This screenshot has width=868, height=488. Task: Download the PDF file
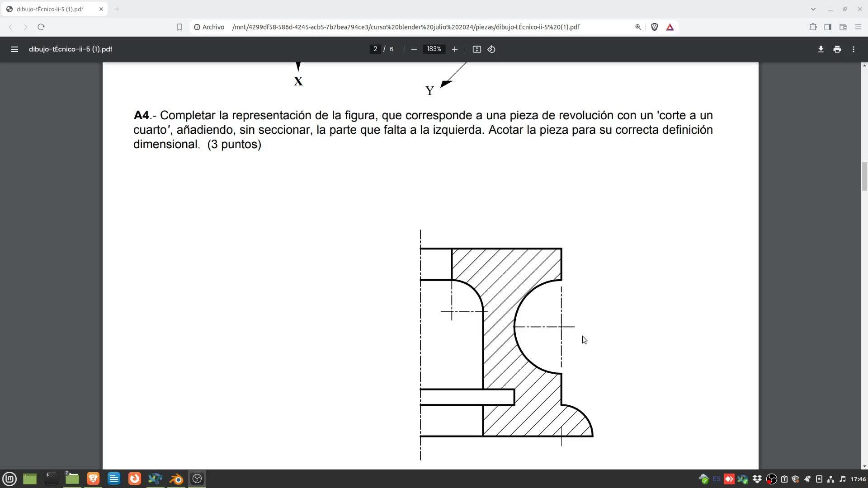821,49
